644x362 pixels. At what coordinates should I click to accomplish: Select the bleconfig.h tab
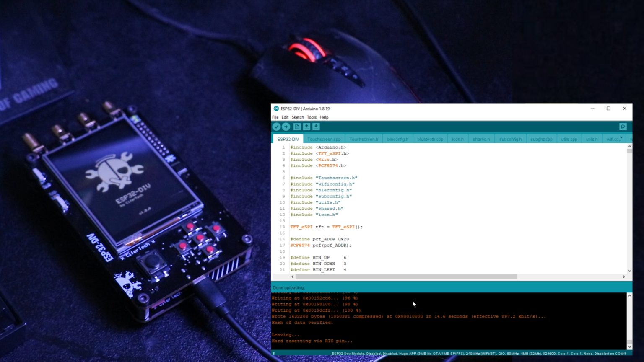pos(397,139)
